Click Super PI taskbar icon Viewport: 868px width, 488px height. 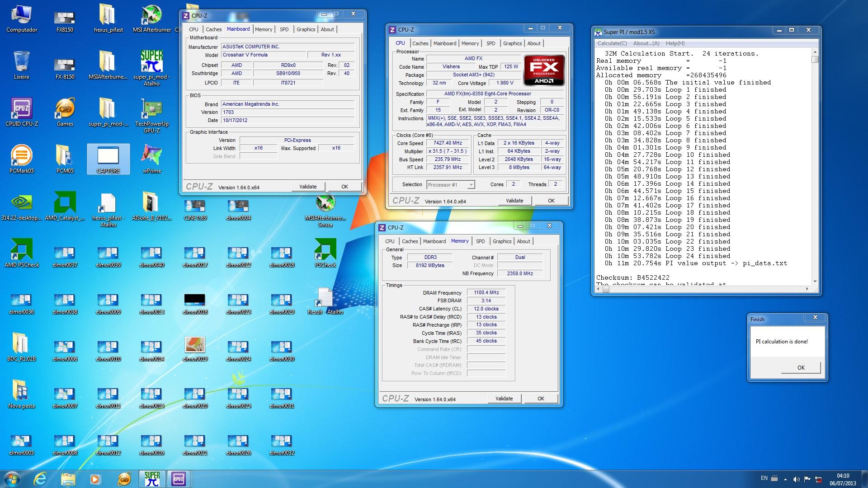tap(152, 479)
